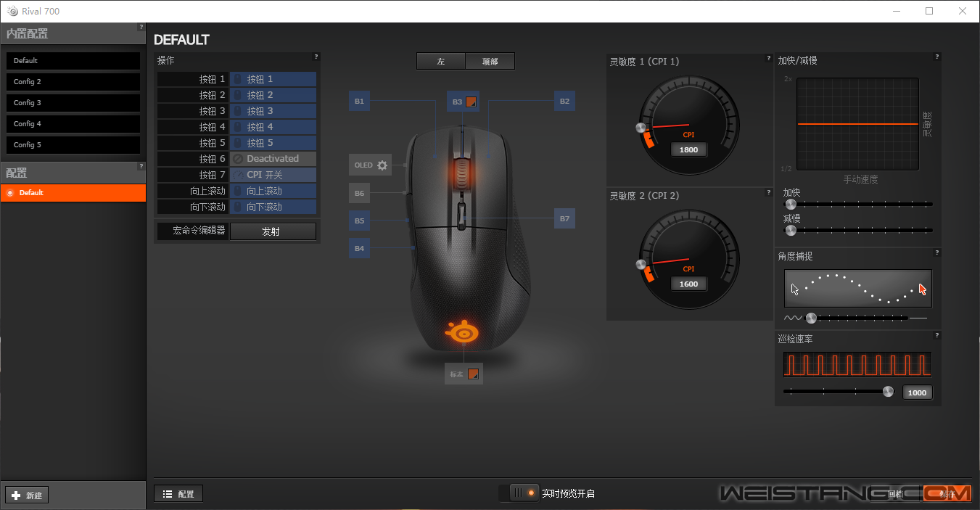980x510 pixels.
Task: Open help for the 操作 panel
Action: (316, 57)
